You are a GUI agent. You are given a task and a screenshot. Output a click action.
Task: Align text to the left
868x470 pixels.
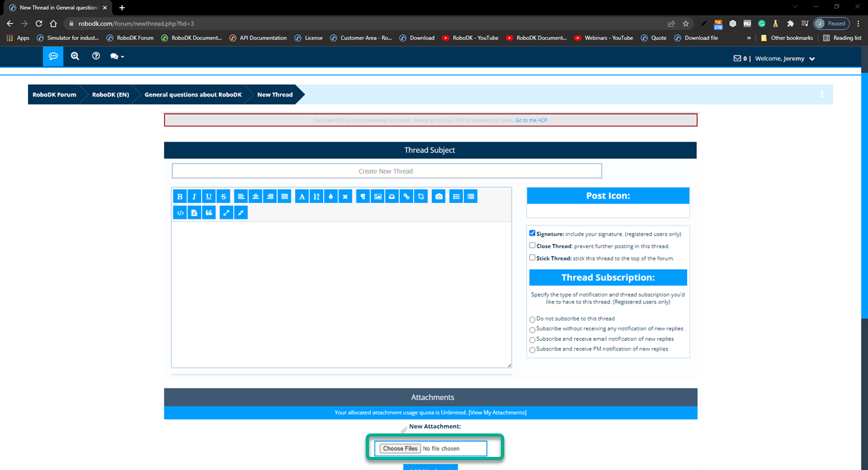pos(241,196)
